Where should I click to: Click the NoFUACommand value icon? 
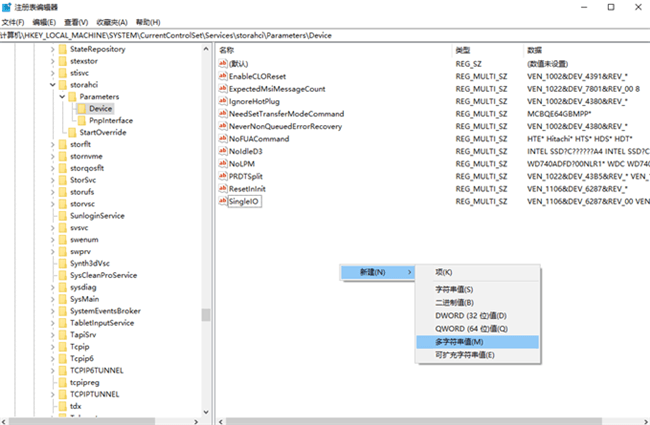click(x=223, y=138)
